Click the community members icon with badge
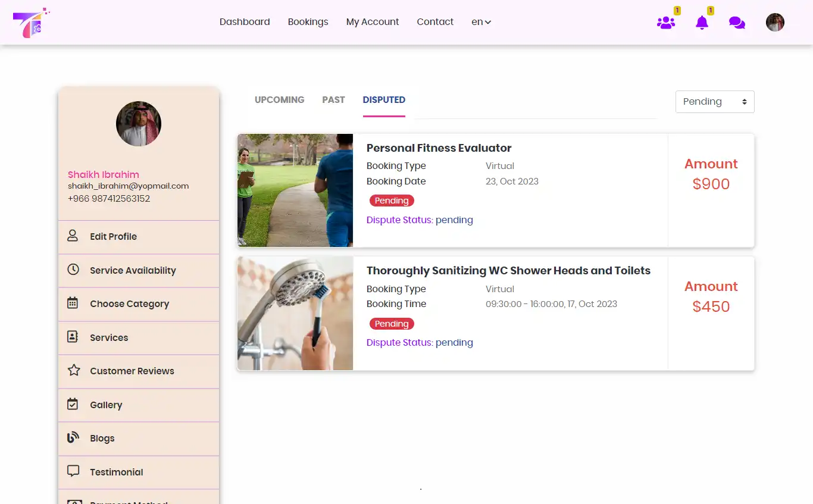This screenshot has width=813, height=504. 666,22
